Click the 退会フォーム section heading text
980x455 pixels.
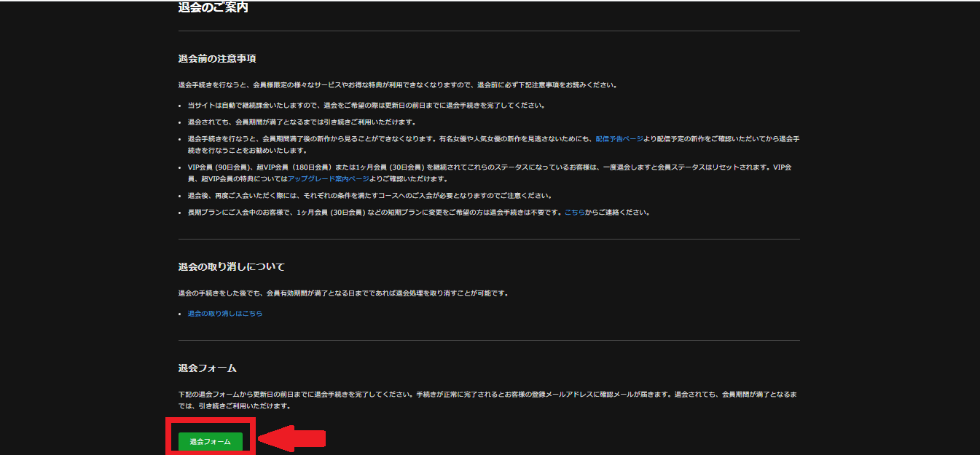(x=207, y=368)
